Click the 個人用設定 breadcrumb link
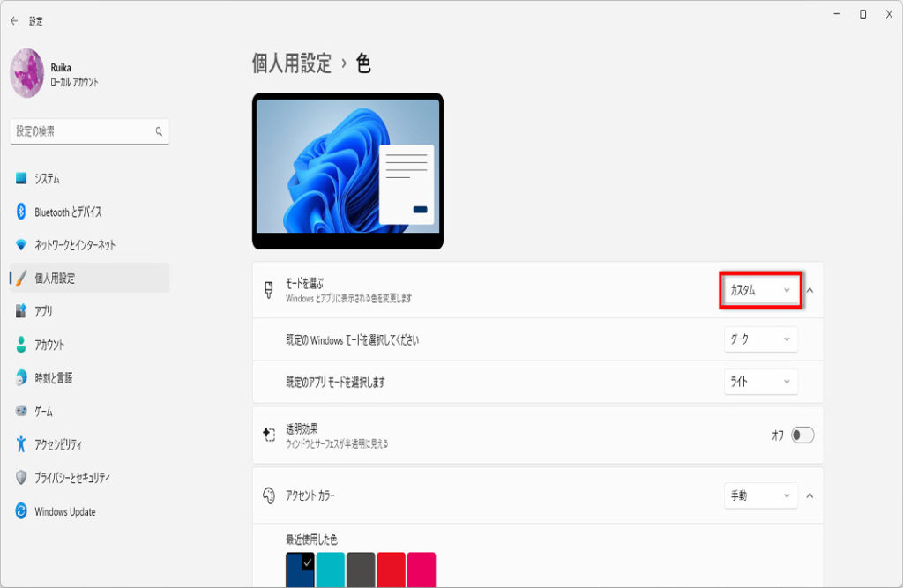The height and width of the screenshot is (588, 903). [292, 63]
